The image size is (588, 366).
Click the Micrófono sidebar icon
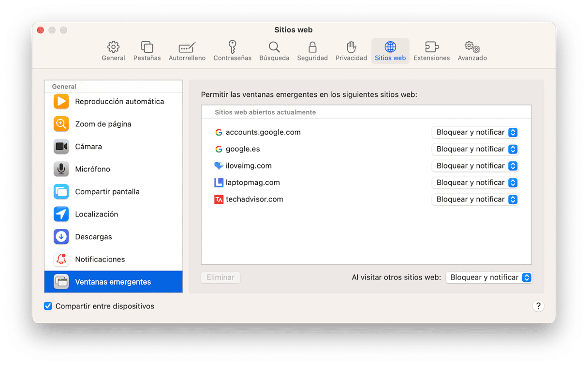coord(61,169)
